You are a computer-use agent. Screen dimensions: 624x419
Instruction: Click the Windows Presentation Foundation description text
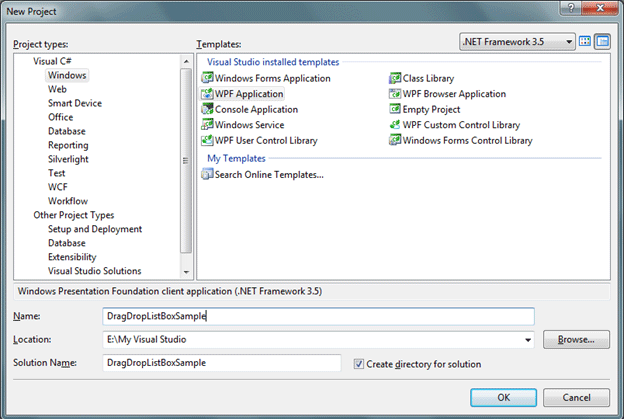click(x=170, y=291)
